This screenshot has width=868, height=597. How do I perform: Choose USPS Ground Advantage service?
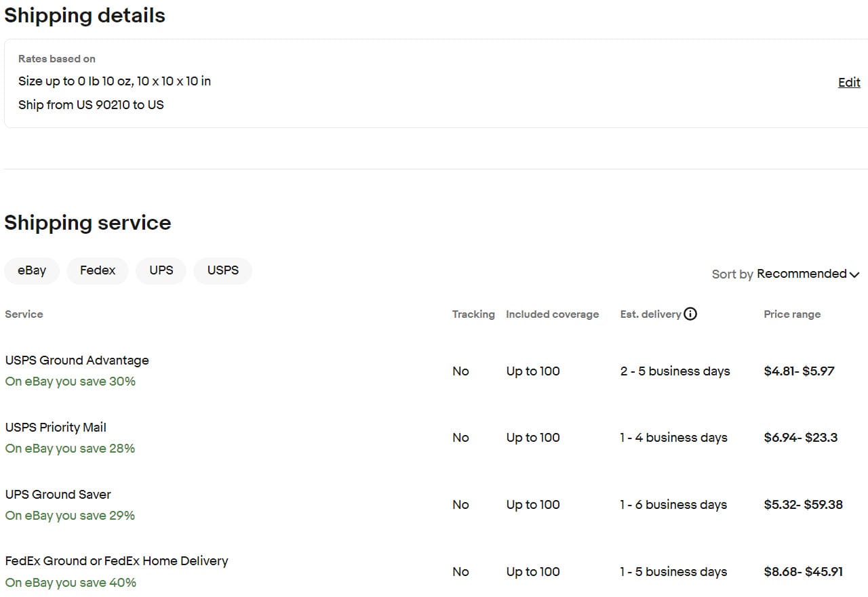pos(77,361)
